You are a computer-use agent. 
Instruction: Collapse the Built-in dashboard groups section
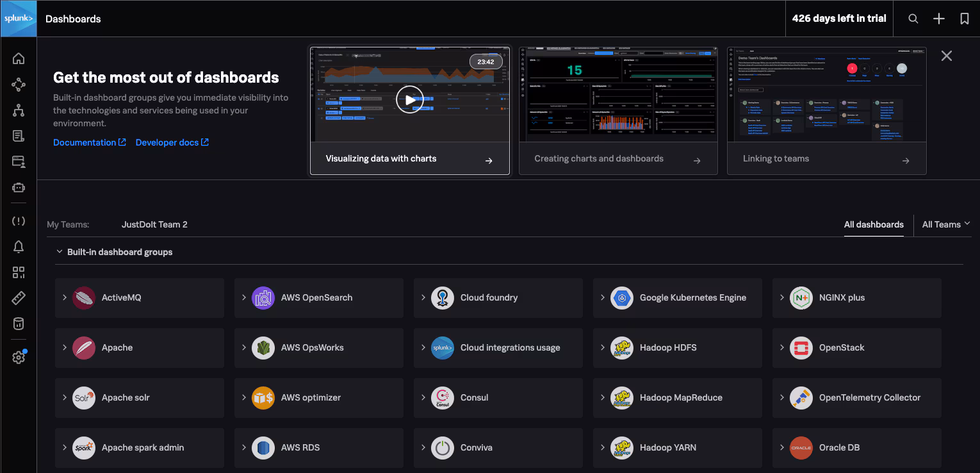[x=60, y=252]
